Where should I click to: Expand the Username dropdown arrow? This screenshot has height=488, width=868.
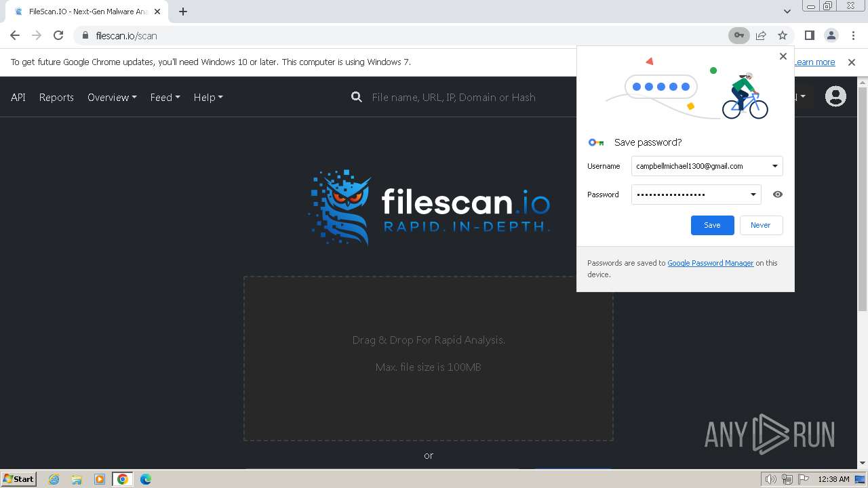(x=775, y=166)
